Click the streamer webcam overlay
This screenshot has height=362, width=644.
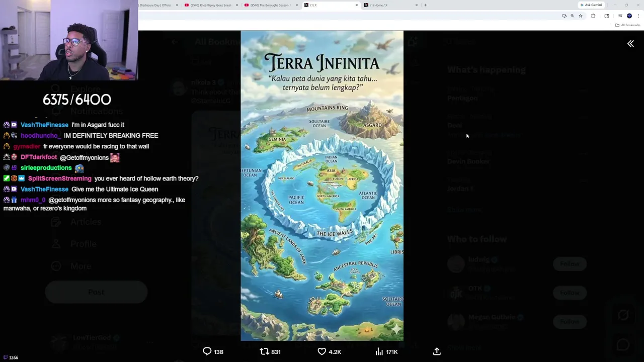(69, 40)
